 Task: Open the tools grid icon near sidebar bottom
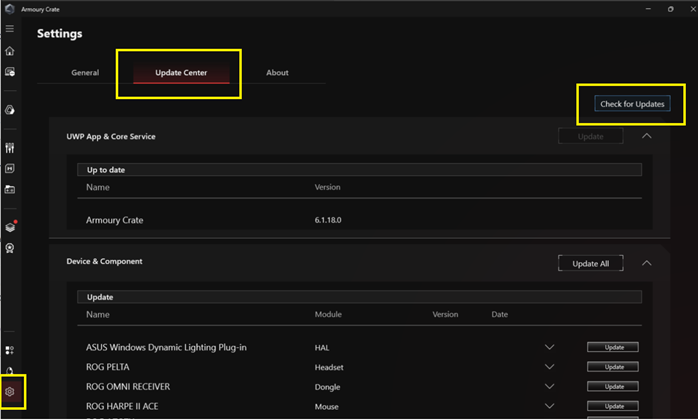point(9,351)
